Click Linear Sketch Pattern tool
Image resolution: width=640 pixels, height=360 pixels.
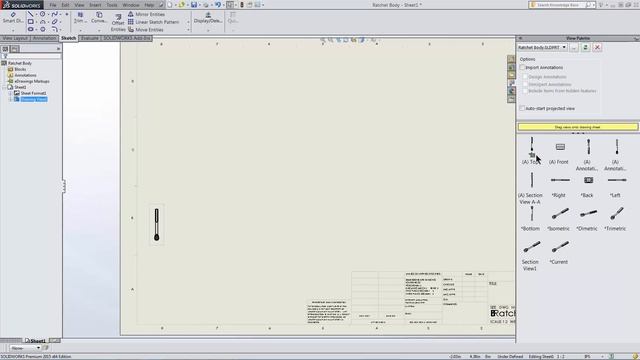[x=153, y=22]
